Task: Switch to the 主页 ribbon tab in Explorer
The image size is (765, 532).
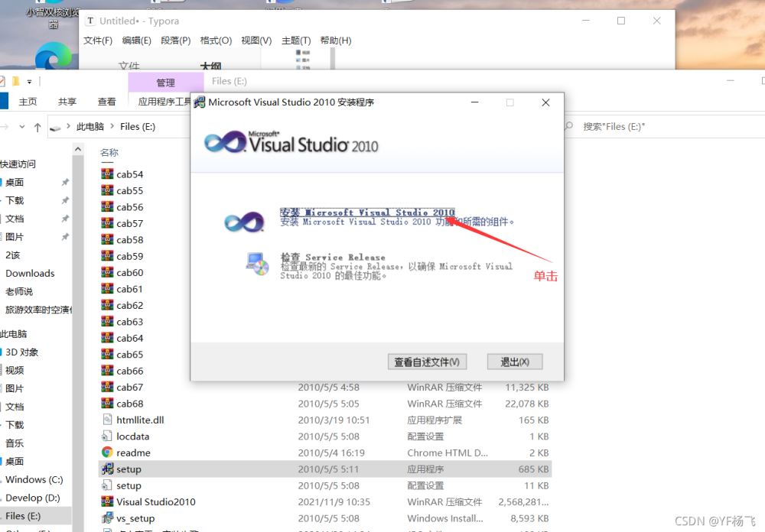Action: click(x=28, y=102)
